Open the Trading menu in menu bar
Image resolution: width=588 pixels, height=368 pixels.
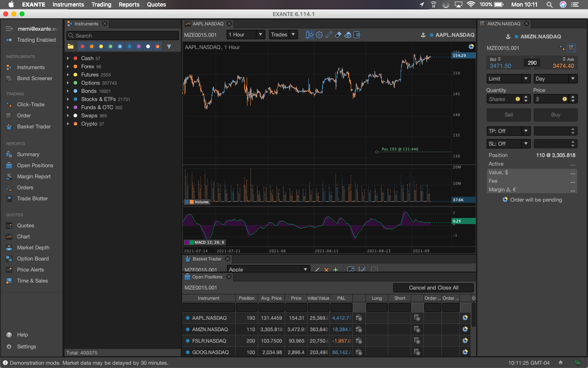(x=101, y=4)
